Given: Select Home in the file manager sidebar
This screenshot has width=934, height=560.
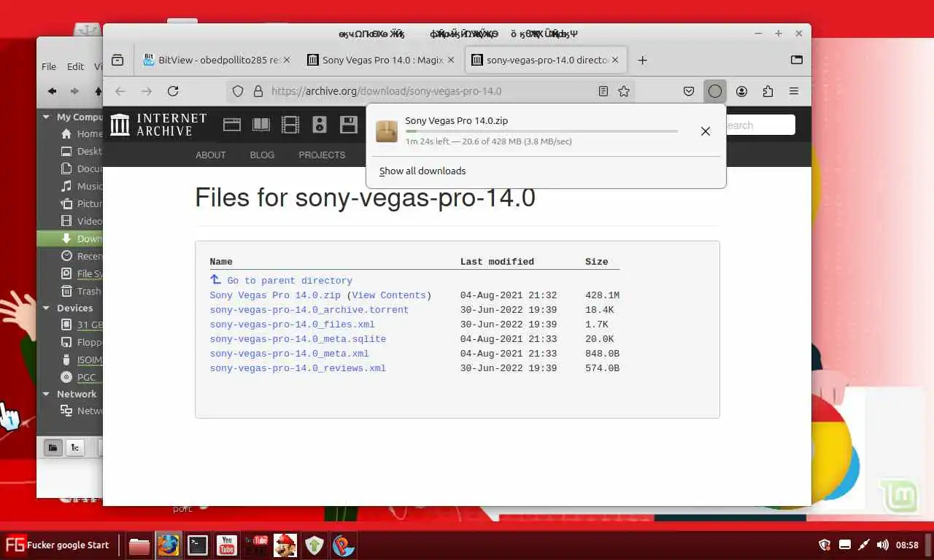Looking at the screenshot, I should tap(80, 134).
